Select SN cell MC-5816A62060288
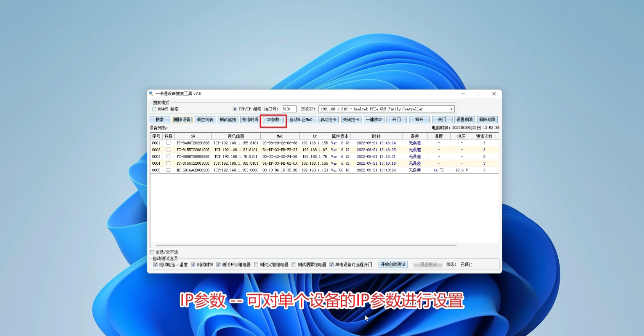This screenshot has height=336, width=644. tap(193, 170)
